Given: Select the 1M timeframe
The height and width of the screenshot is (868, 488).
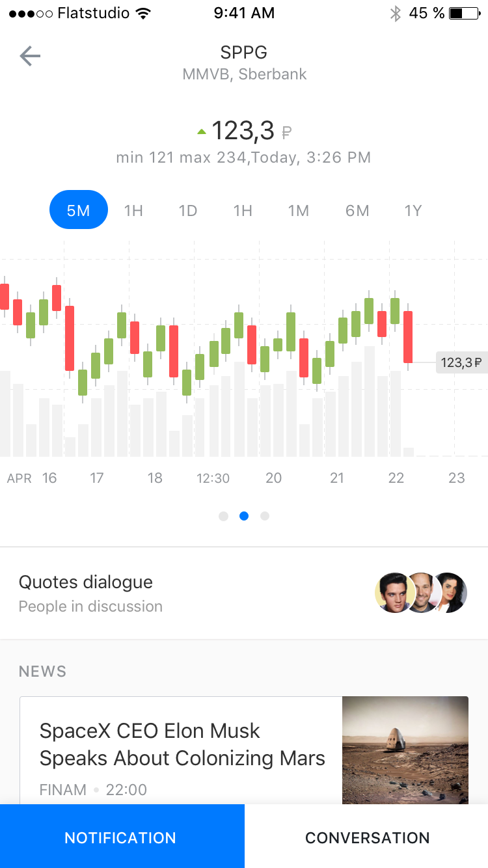Looking at the screenshot, I should point(299,211).
